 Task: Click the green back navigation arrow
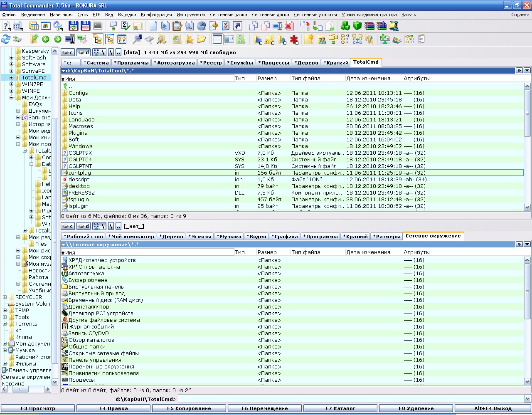pyautogui.click(x=46, y=40)
